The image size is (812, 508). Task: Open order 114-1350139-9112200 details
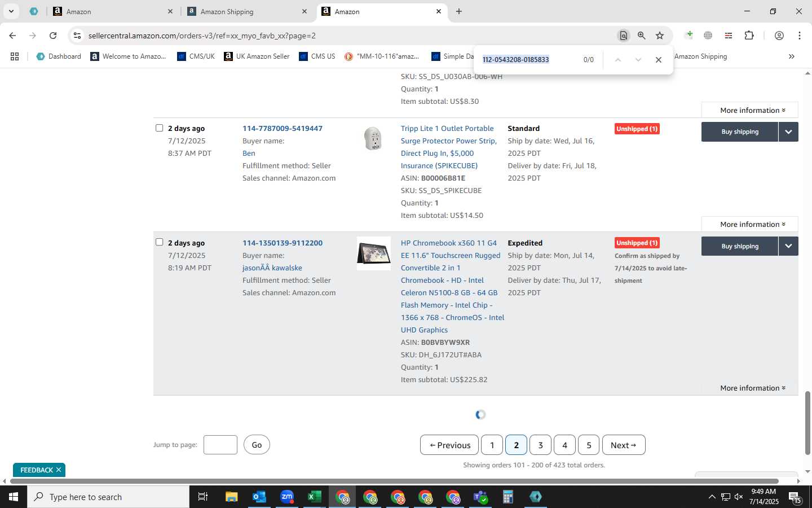pyautogui.click(x=283, y=243)
